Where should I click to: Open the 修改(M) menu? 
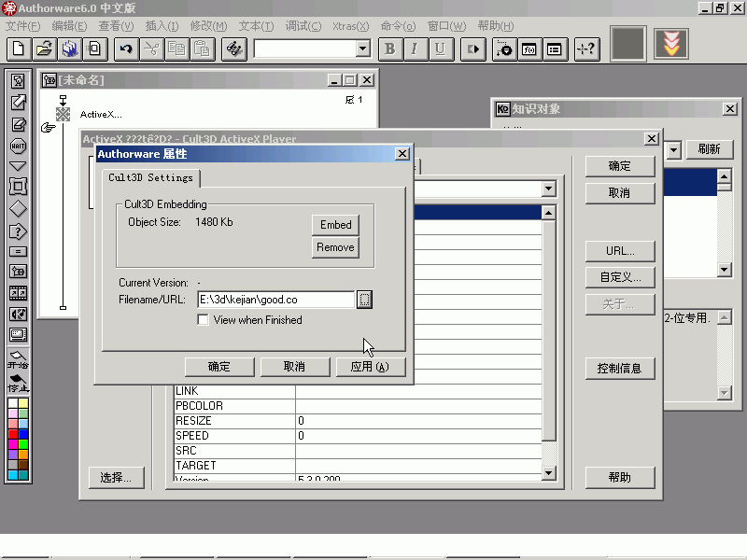coord(208,26)
